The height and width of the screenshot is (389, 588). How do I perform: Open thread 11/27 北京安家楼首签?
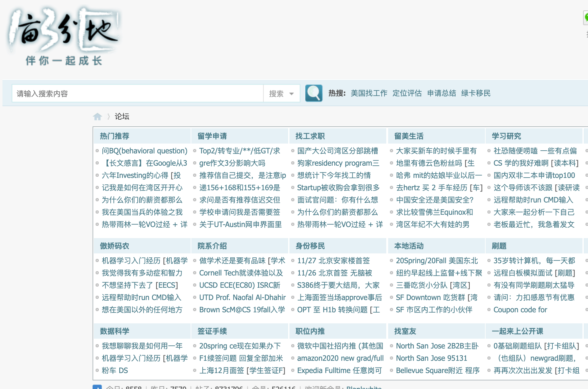click(x=334, y=260)
